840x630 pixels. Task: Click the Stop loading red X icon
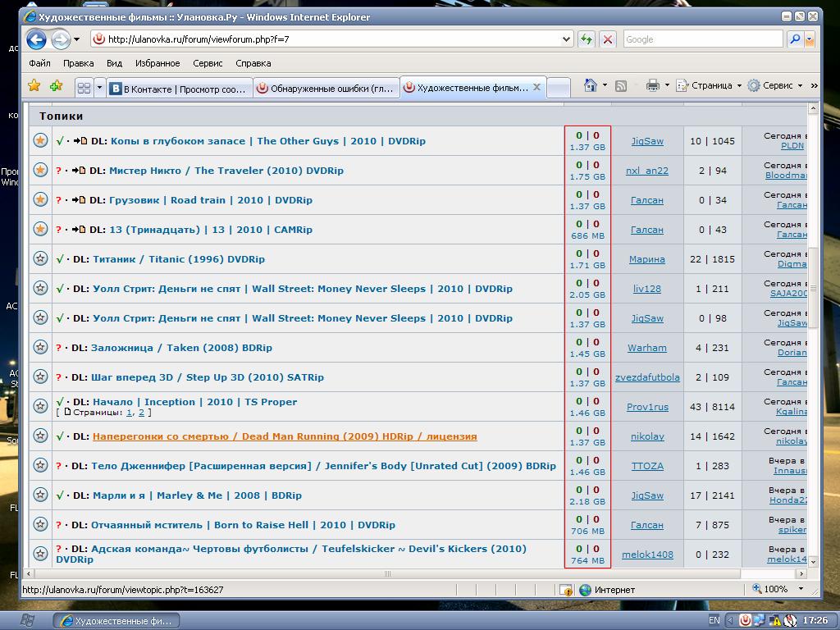608,39
